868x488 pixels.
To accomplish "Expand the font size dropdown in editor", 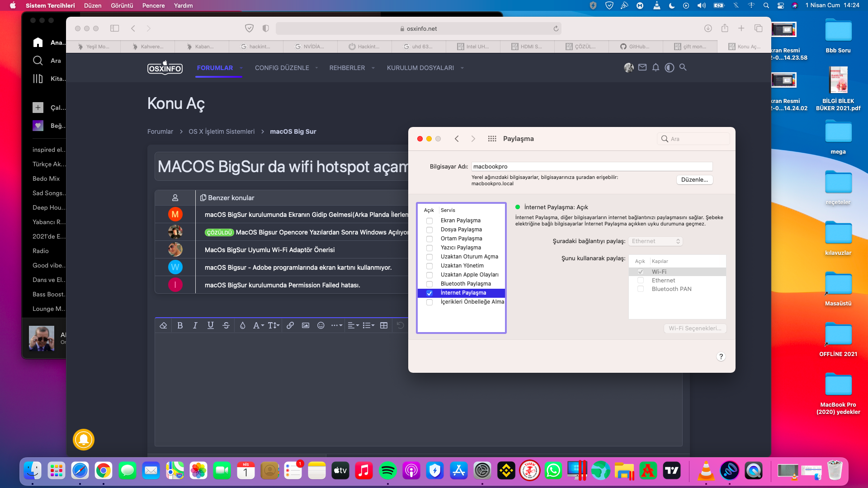I will tap(274, 325).
